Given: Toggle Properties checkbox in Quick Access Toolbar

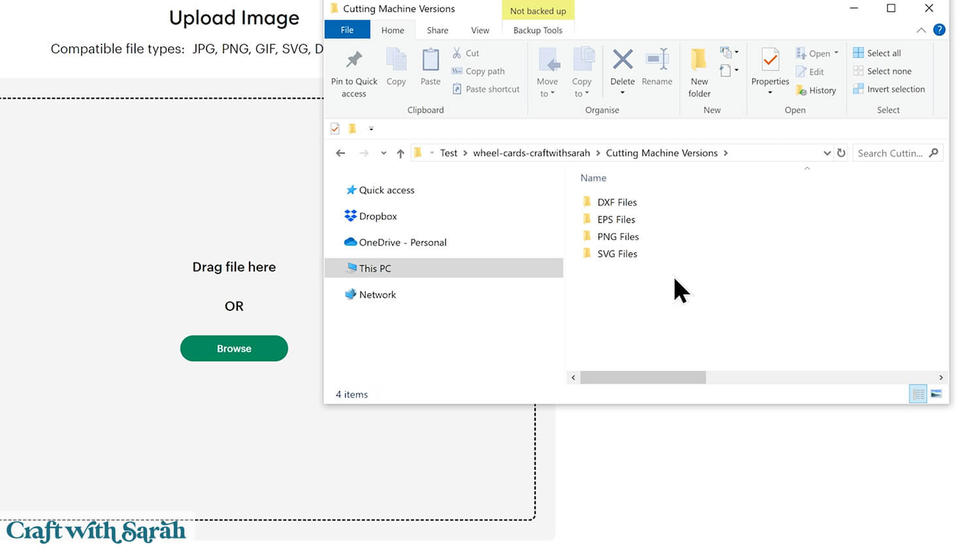Looking at the screenshot, I should pyautogui.click(x=335, y=129).
